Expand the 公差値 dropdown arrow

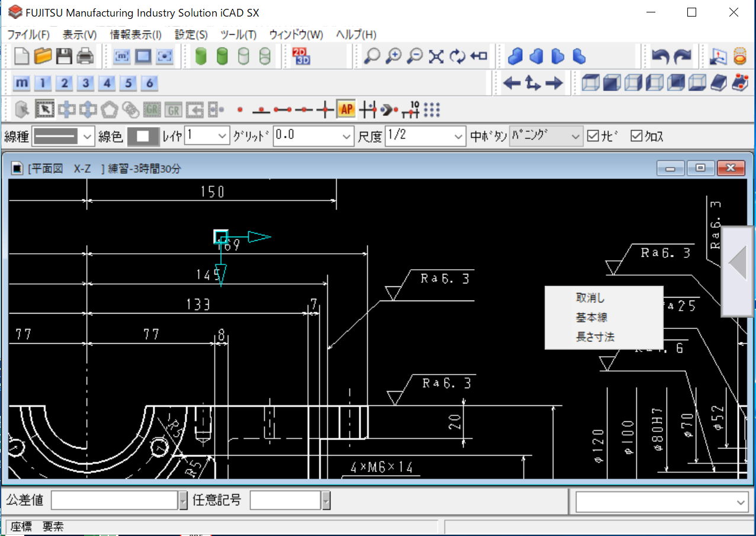click(183, 501)
